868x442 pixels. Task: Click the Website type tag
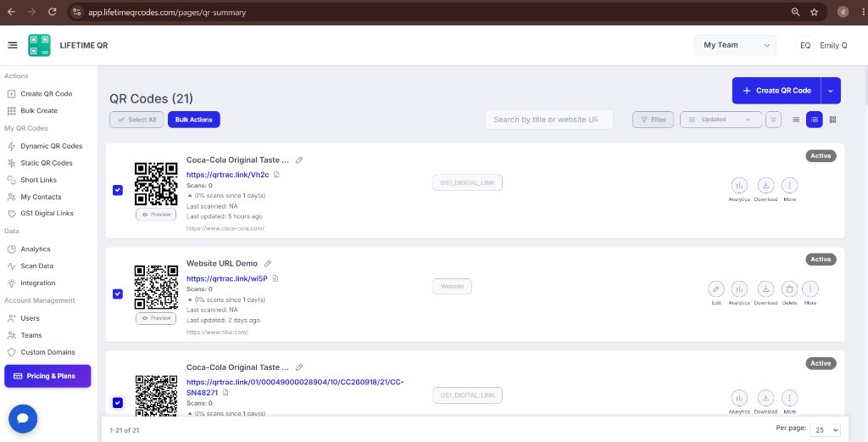click(x=453, y=287)
